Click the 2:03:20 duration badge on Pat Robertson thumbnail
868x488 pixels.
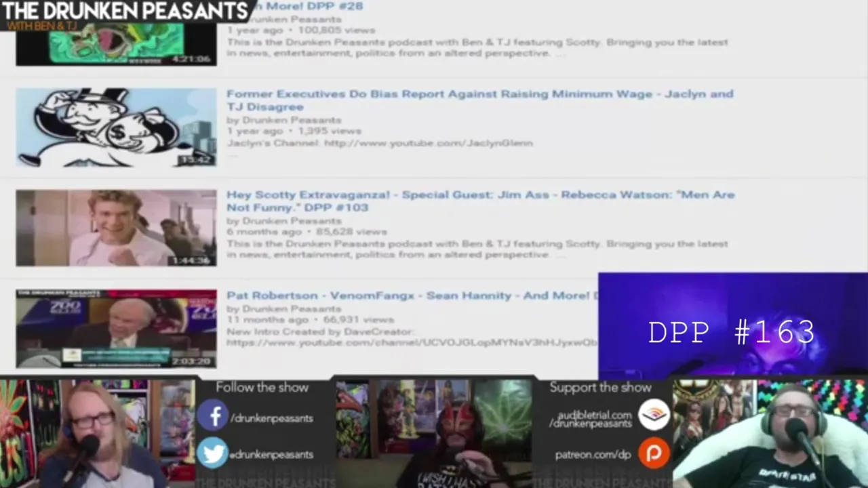[x=192, y=362]
